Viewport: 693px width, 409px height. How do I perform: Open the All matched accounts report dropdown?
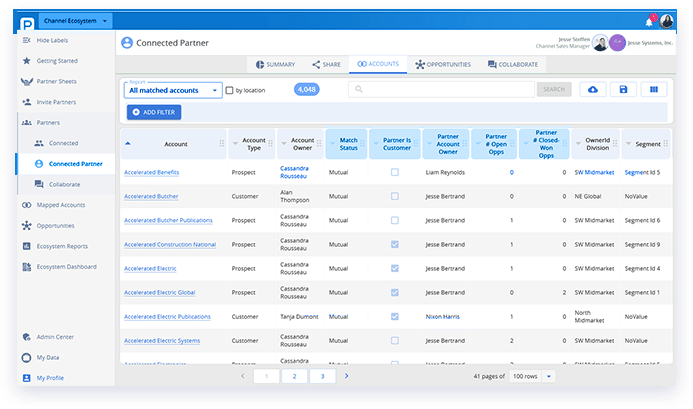click(x=173, y=90)
